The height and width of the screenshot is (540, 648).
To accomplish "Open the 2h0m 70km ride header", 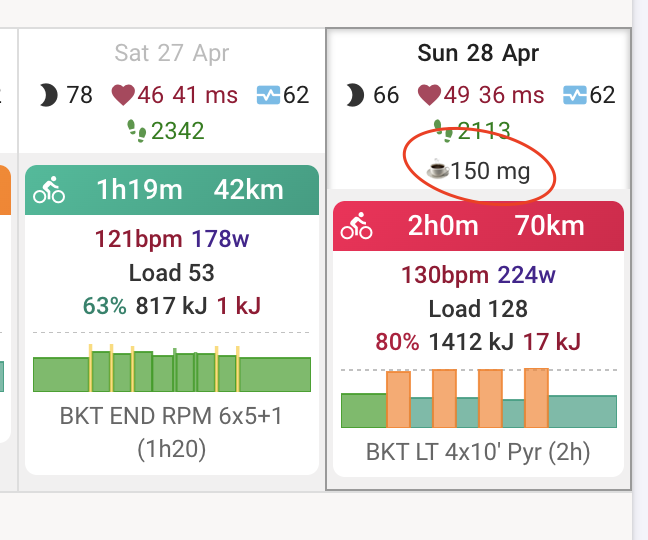I will coord(479,226).
